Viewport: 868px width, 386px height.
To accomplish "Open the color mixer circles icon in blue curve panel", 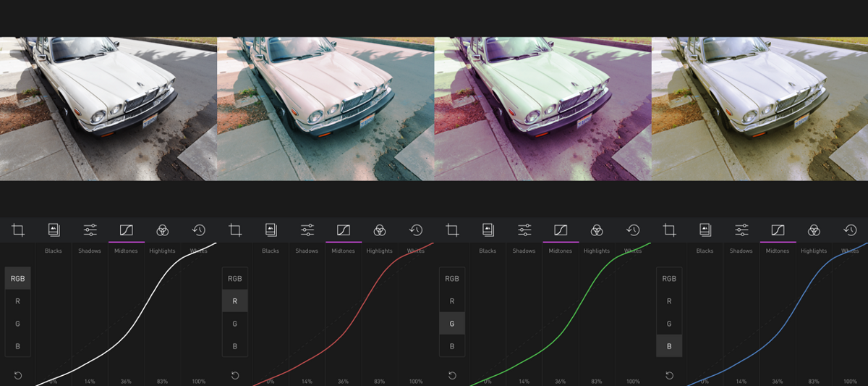I will [x=814, y=230].
